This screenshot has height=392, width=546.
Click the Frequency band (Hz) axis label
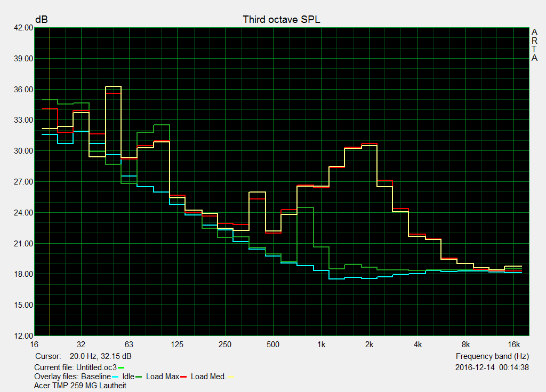tap(492, 356)
